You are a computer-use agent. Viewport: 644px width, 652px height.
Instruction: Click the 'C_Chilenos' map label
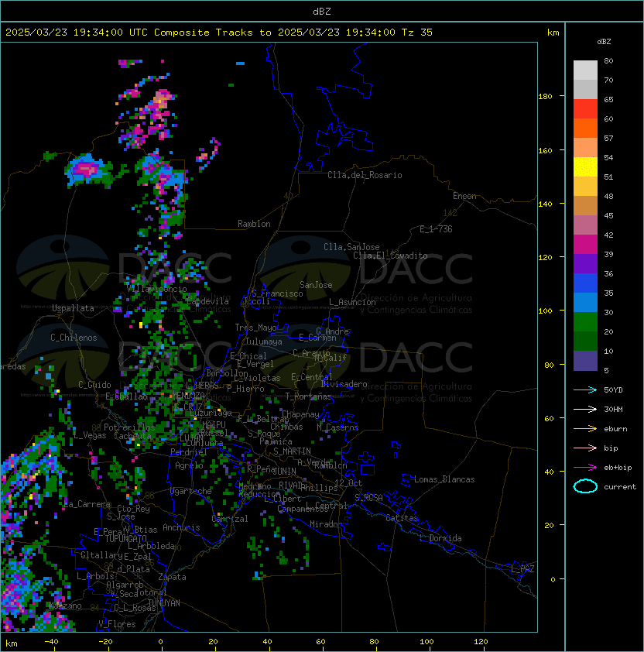74,338
